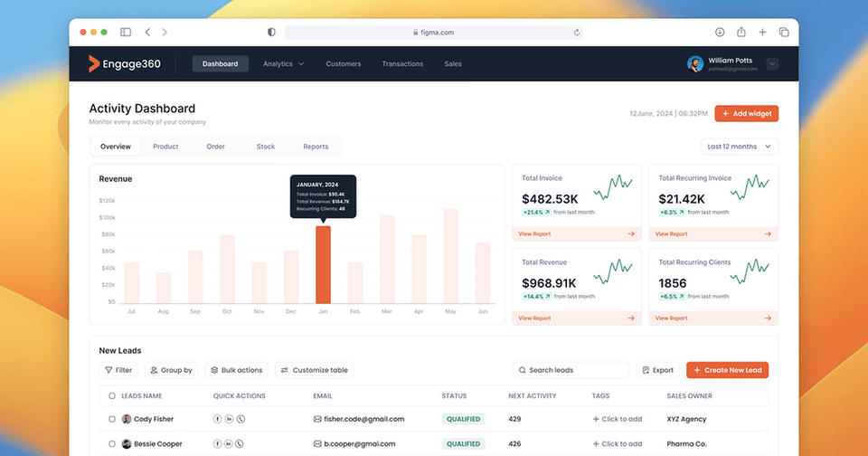Open the Last 12 months dropdown
868x456 pixels.
(740, 147)
